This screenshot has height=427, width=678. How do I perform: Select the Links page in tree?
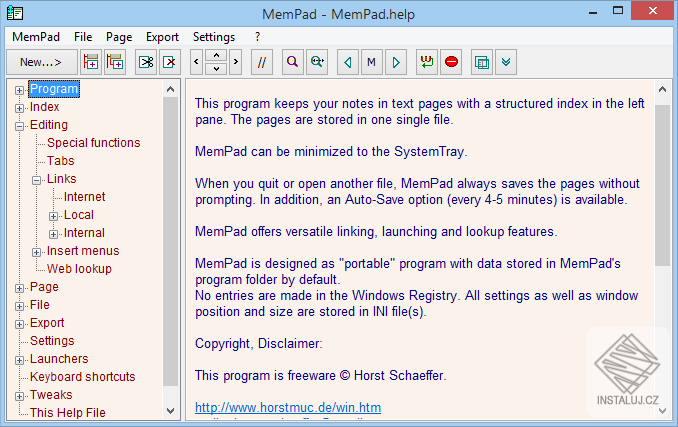click(61, 179)
